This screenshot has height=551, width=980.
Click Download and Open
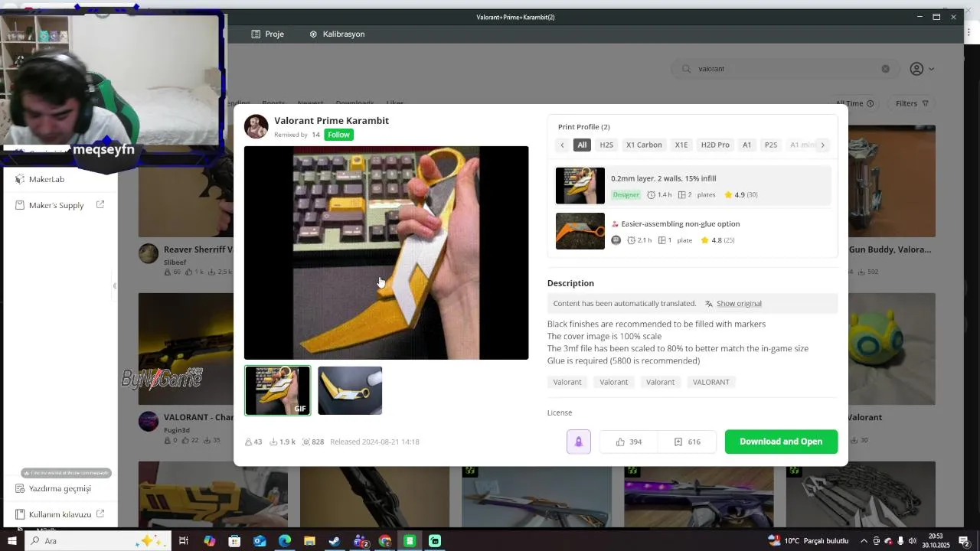(781, 442)
